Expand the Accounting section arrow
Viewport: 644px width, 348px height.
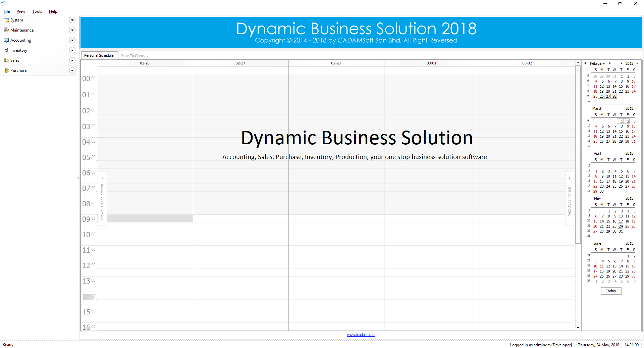point(72,40)
